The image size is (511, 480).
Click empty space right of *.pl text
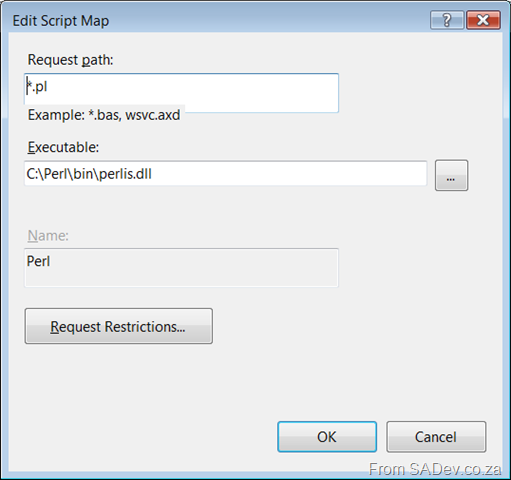193,87
